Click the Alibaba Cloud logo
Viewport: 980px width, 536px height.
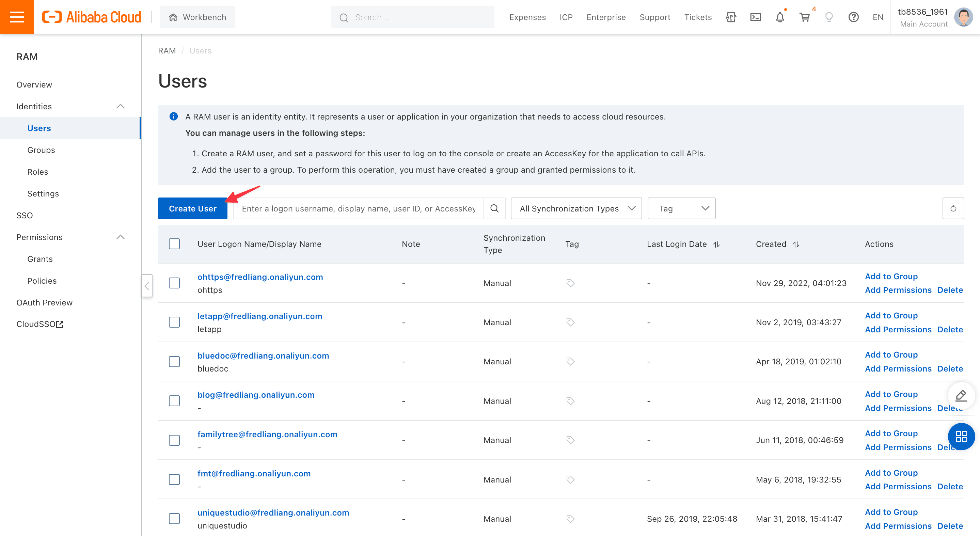[91, 17]
